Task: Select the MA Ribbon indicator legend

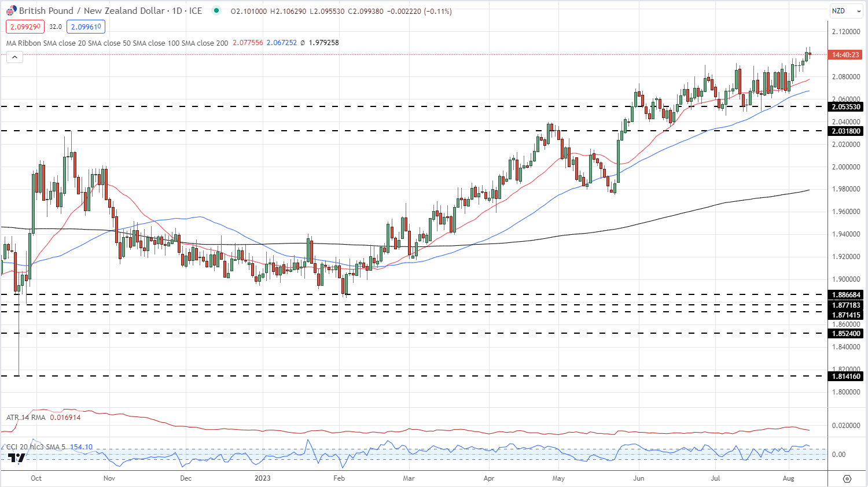Action: tap(117, 43)
